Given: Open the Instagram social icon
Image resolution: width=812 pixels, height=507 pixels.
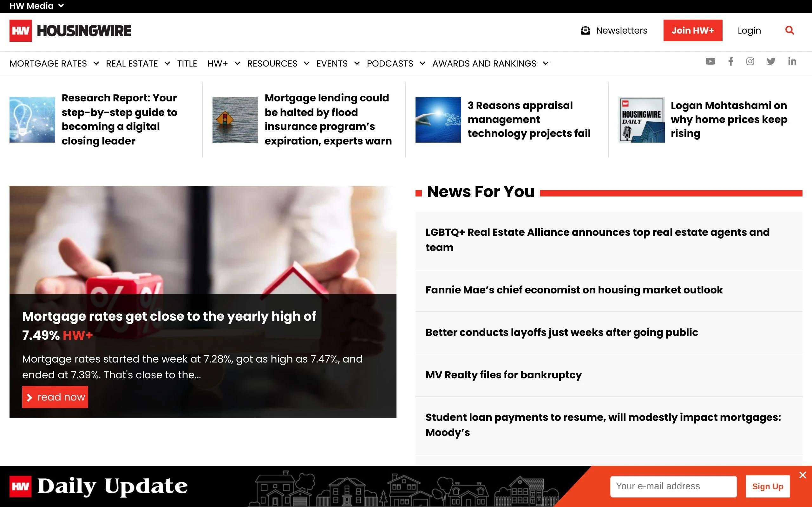Looking at the screenshot, I should [750, 61].
